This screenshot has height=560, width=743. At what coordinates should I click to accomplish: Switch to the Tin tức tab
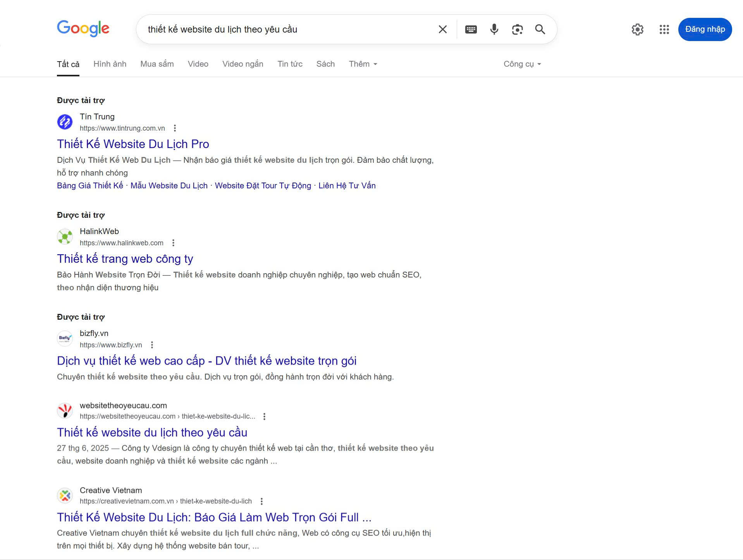click(x=290, y=64)
